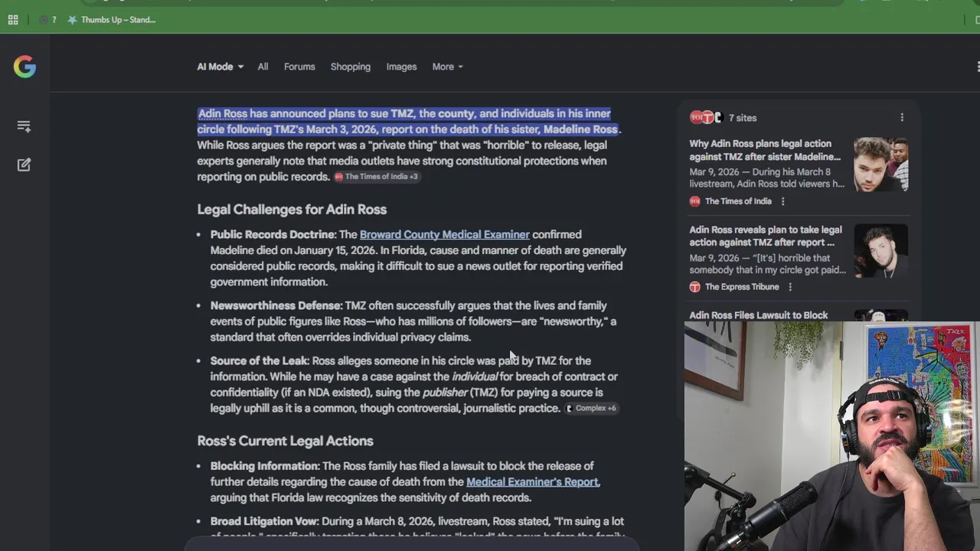The width and height of the screenshot is (980, 551).
Task: Click the Express Tribune article thumbnail
Action: (x=880, y=250)
